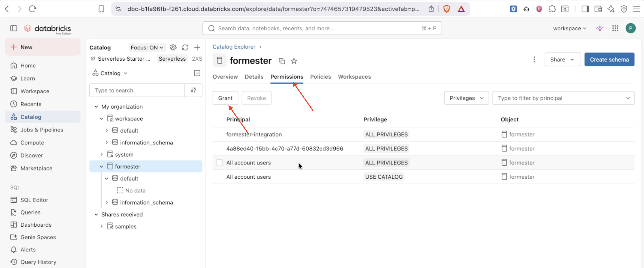
Task: Switch to the Details tab
Action: [x=254, y=77]
